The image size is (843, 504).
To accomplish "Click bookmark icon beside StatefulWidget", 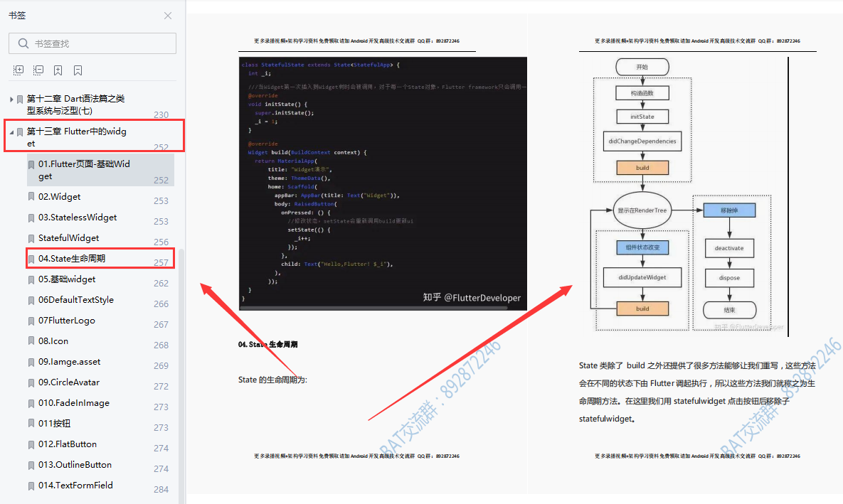I will coord(31,238).
